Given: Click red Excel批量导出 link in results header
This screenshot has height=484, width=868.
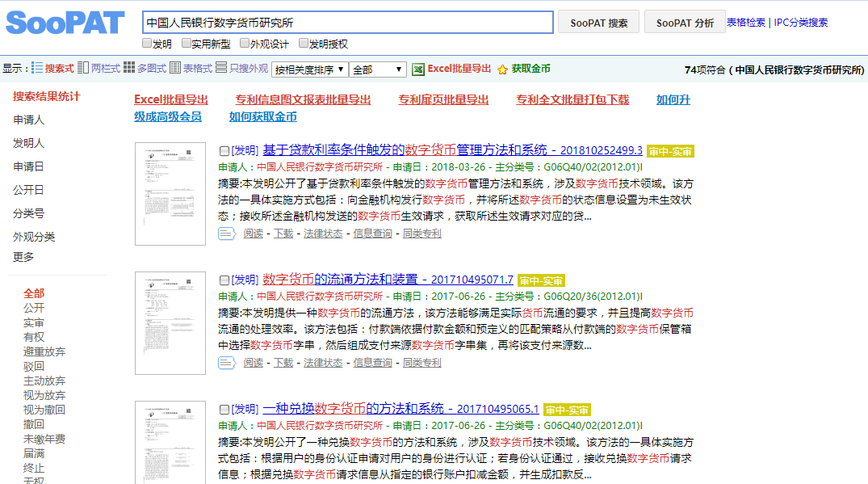Looking at the screenshot, I should 171,99.
